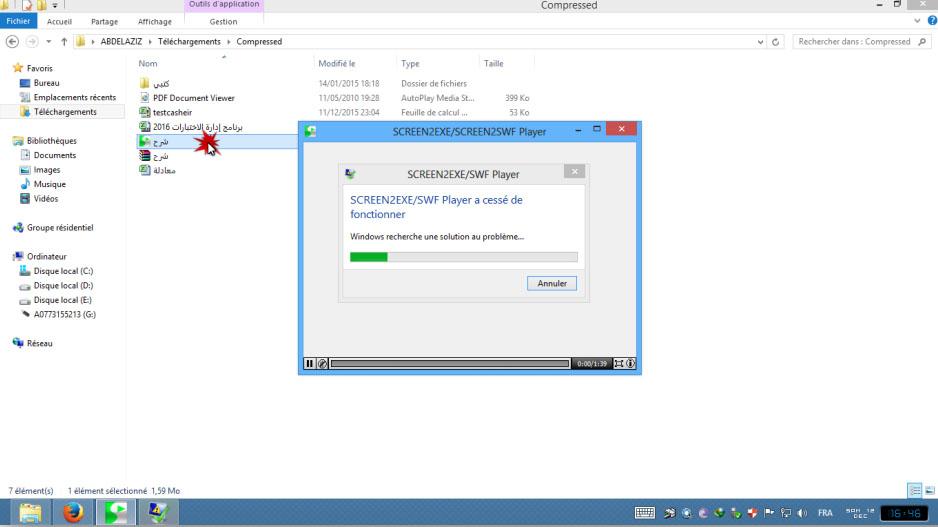
Task: Click the crash dialog's title icon
Action: [x=351, y=174]
